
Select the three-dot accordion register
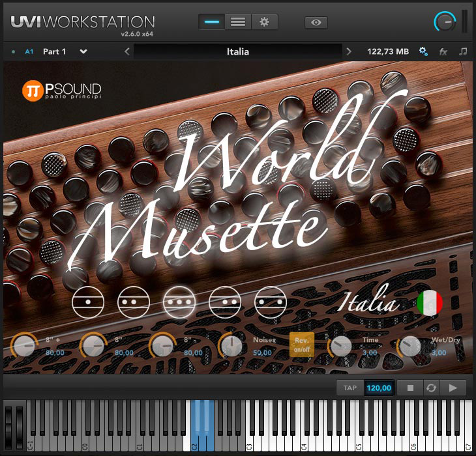click(x=179, y=302)
